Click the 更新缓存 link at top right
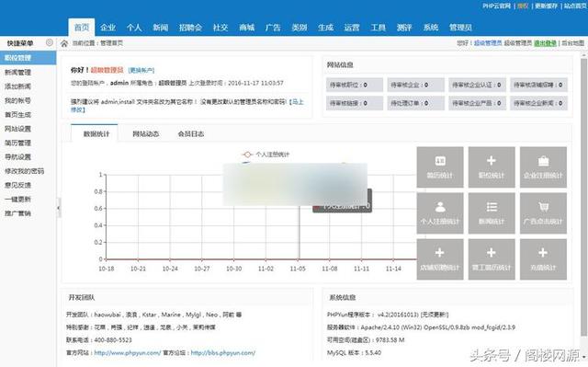The height and width of the screenshot is (367, 588). [546, 6]
